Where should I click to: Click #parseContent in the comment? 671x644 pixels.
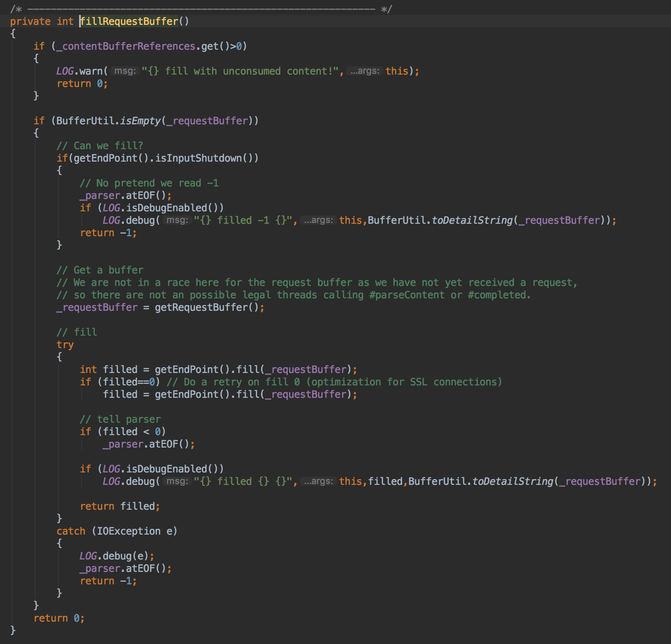pos(406,295)
